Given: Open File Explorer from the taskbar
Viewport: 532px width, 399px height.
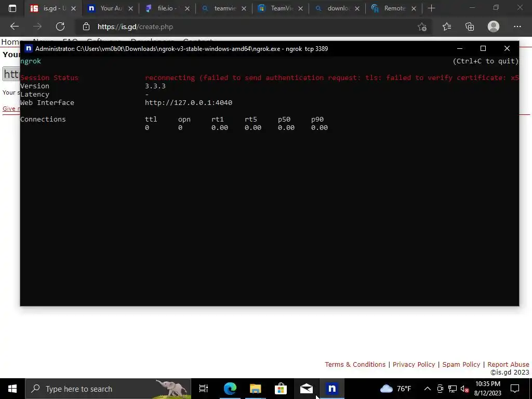Looking at the screenshot, I should [x=256, y=389].
